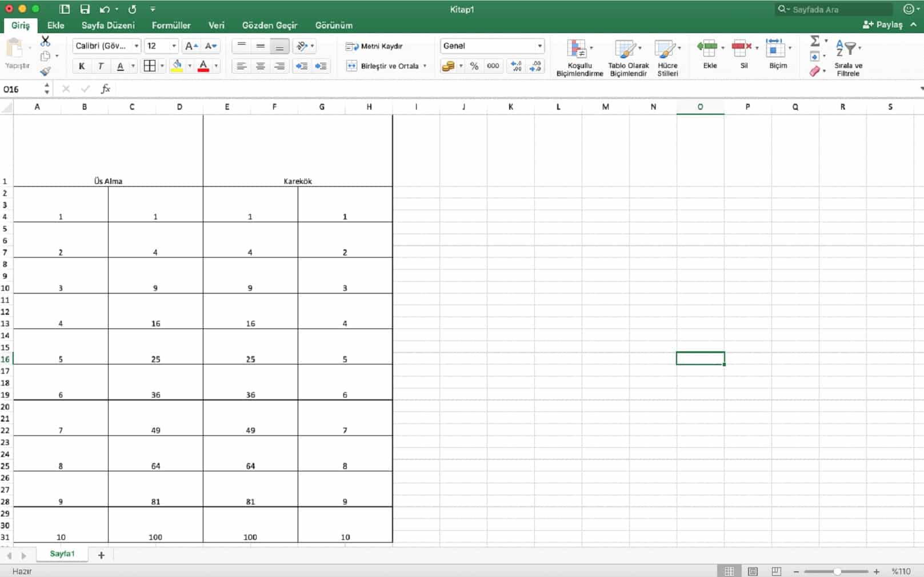Click the increase font size icon
The width and height of the screenshot is (924, 577).
[191, 46]
